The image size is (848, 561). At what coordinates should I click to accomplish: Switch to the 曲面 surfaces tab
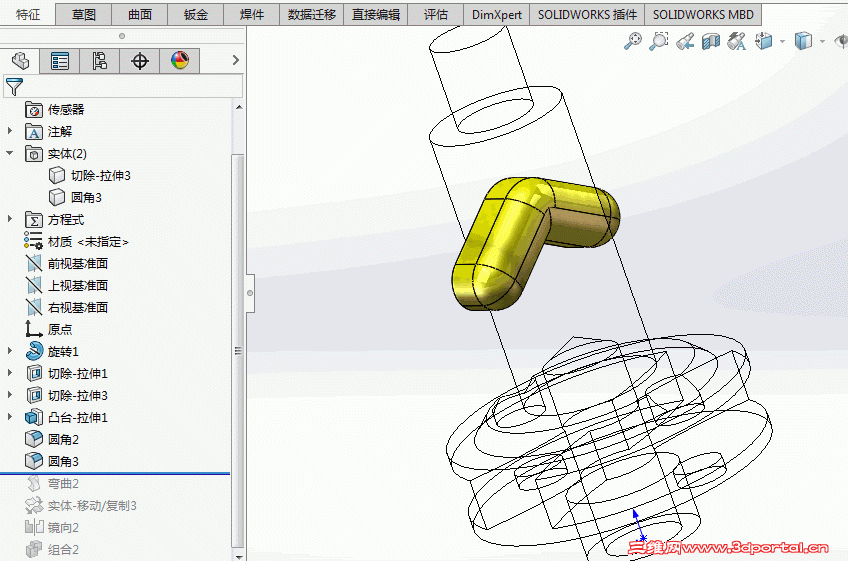coord(140,15)
